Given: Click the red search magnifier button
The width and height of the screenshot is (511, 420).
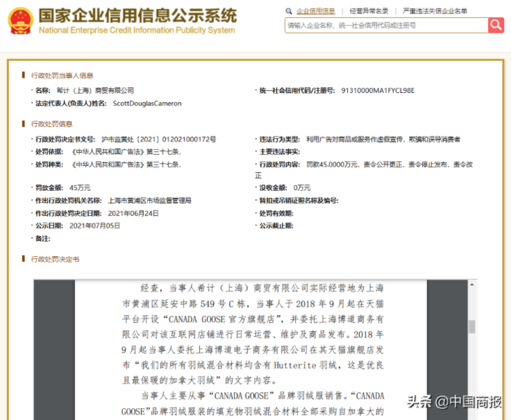Looking at the screenshot, I should (x=496, y=25).
